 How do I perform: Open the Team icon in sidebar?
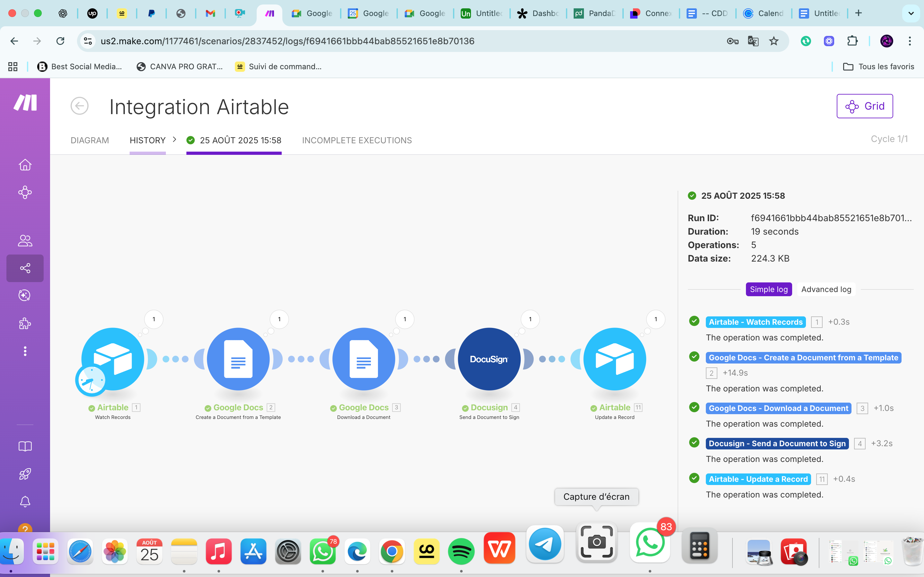[x=25, y=240]
